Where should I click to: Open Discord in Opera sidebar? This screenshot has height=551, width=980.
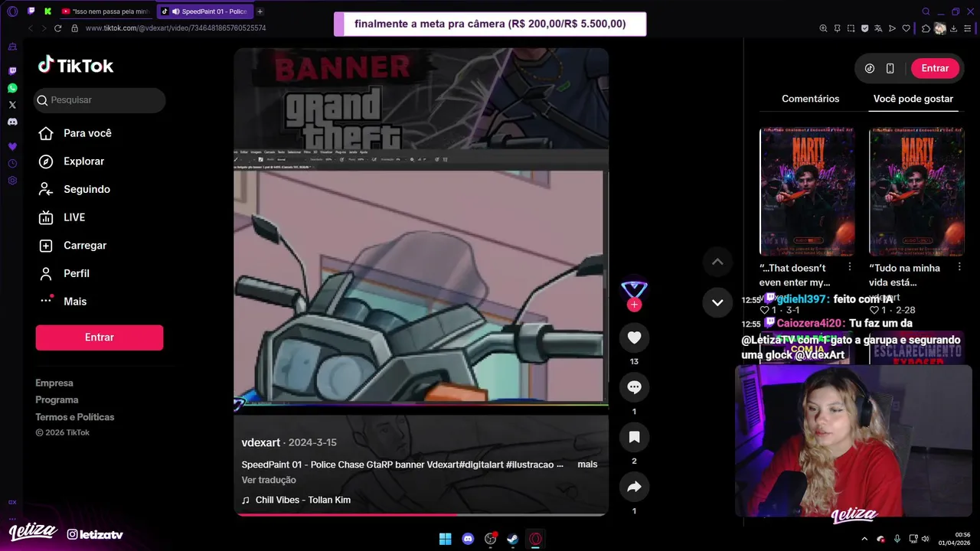point(12,122)
